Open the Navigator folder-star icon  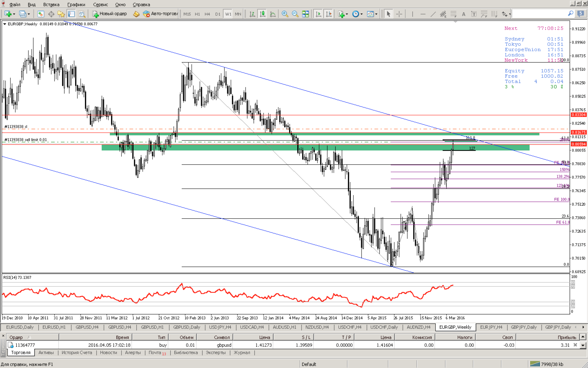click(61, 14)
